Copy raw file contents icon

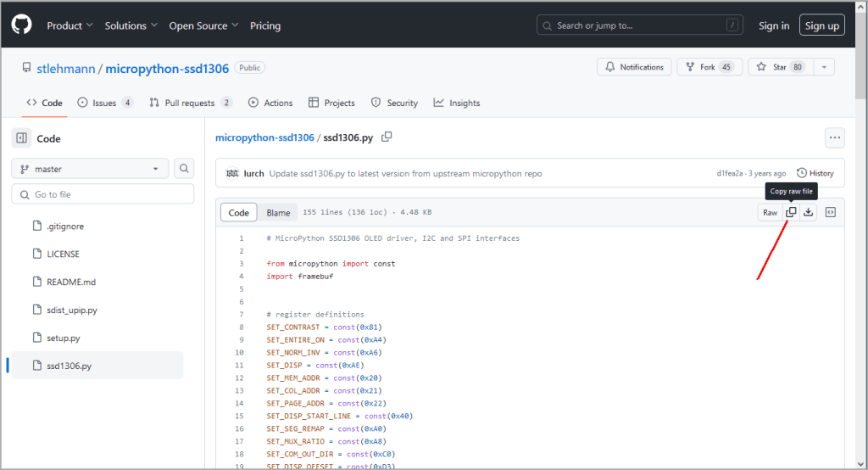(x=791, y=212)
